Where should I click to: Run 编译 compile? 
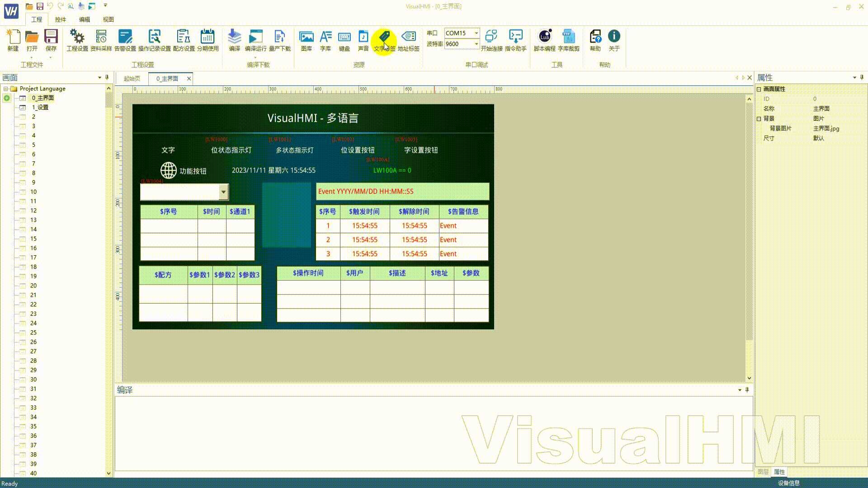[x=235, y=40]
